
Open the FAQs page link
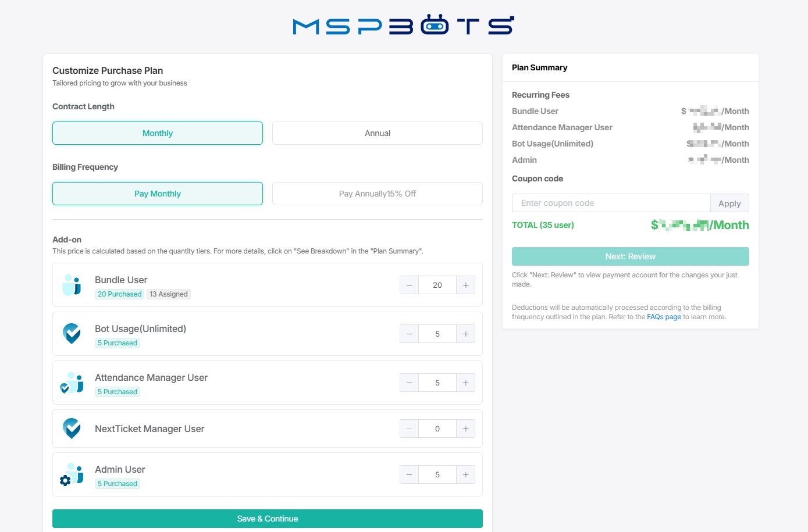pyautogui.click(x=664, y=316)
